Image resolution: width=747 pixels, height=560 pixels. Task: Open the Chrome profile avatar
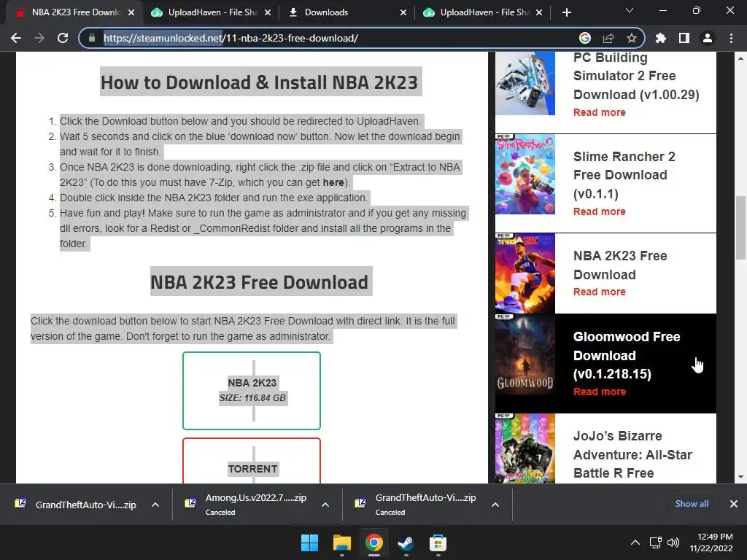[708, 38]
